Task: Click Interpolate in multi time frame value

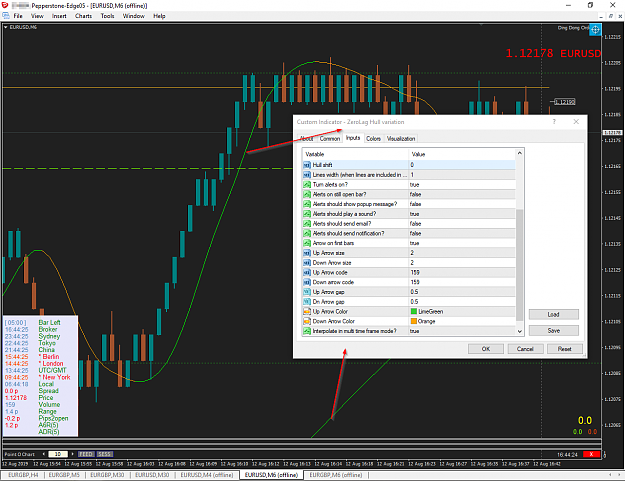Action: click(462, 331)
